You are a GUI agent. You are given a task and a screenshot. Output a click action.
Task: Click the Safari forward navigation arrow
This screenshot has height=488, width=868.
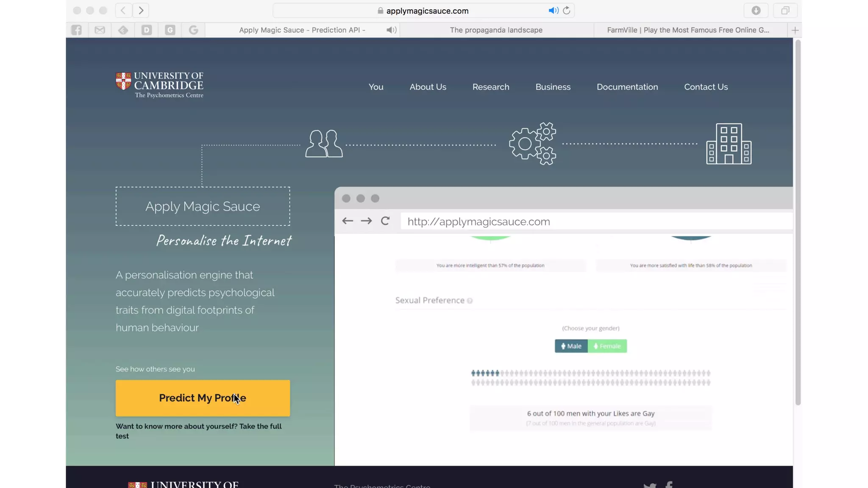click(x=141, y=10)
